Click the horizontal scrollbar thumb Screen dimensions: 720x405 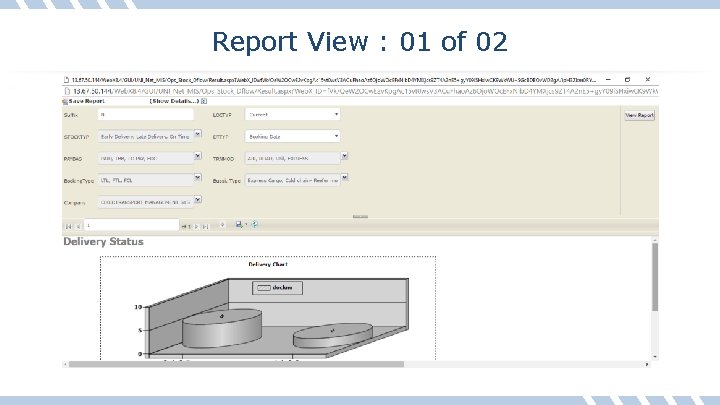[x=236, y=364]
